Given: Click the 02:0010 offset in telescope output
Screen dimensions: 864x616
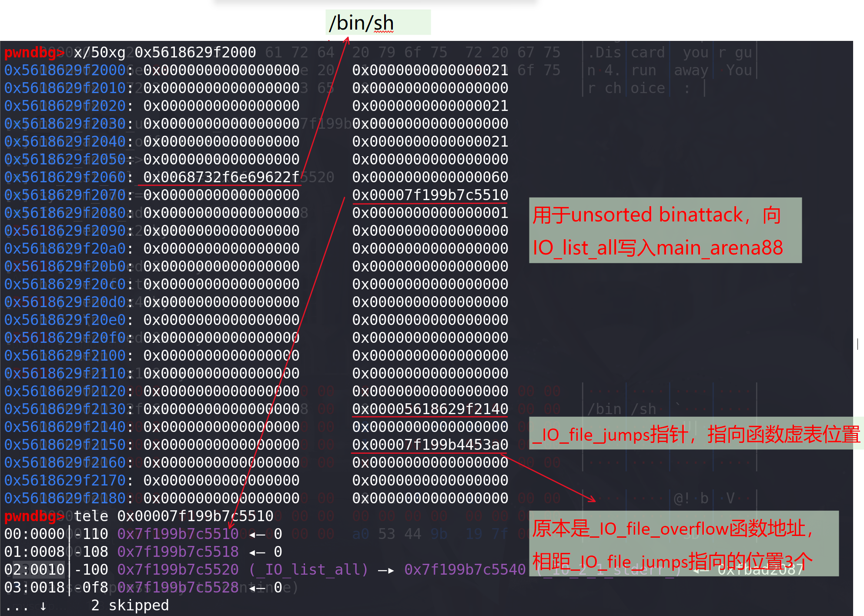Looking at the screenshot, I should 34,569.
